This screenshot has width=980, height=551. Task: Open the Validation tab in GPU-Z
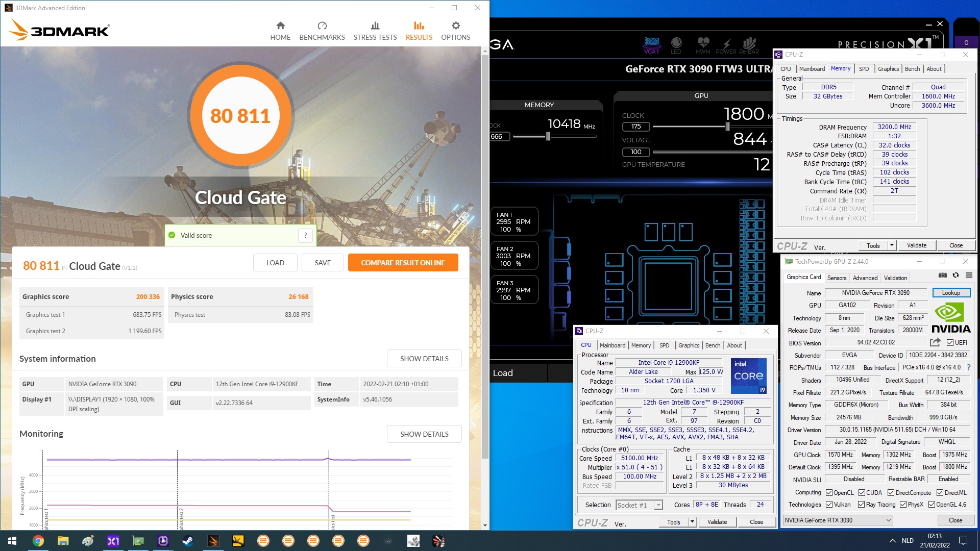click(895, 278)
